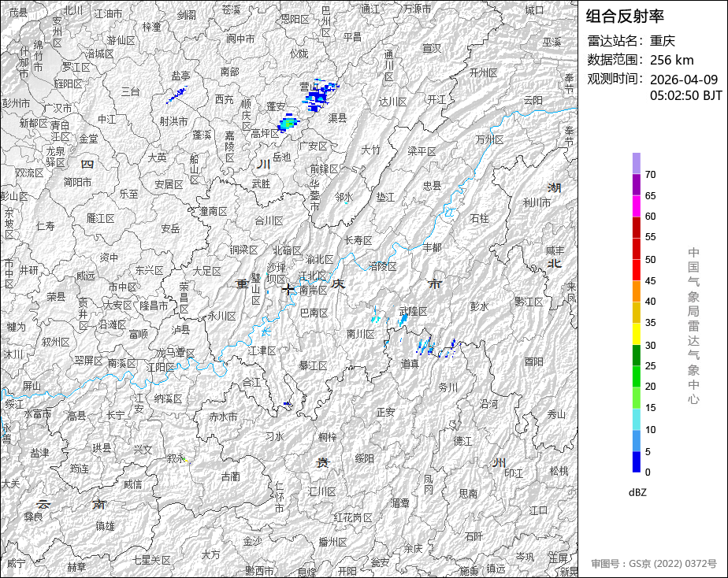728x578 pixels.
Task: Click the legend value 20
Action: [x=651, y=387]
